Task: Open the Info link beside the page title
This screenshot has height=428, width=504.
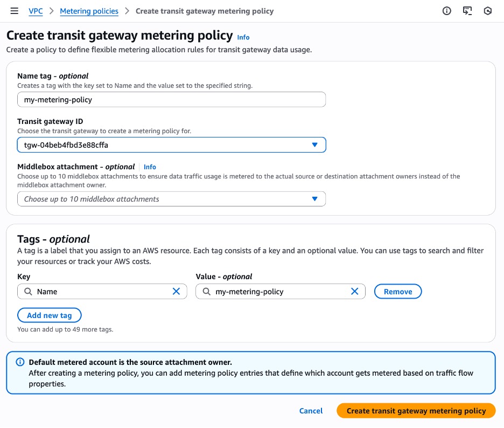Action: pyautogui.click(x=243, y=37)
